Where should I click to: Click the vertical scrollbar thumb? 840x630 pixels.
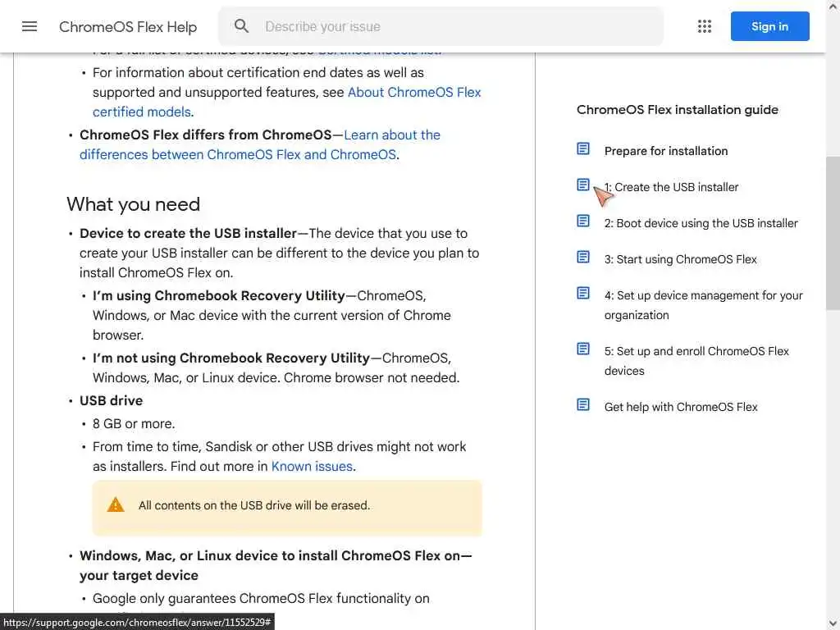click(833, 233)
